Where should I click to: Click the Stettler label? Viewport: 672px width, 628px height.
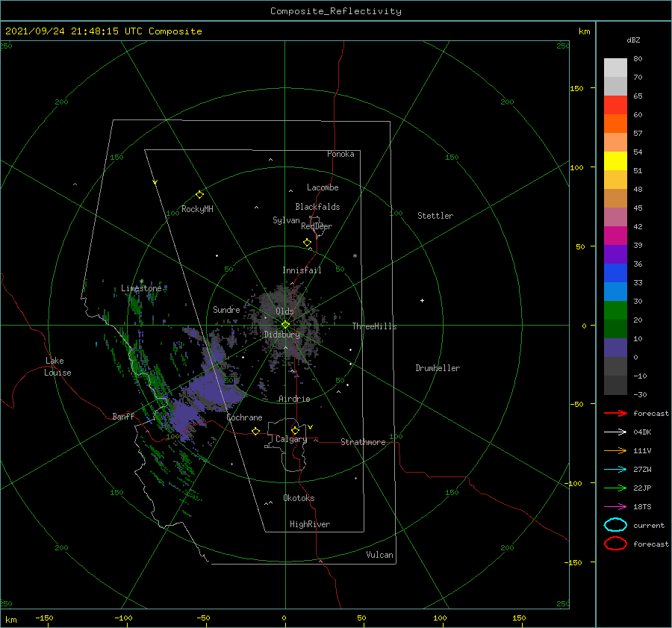[x=435, y=216]
